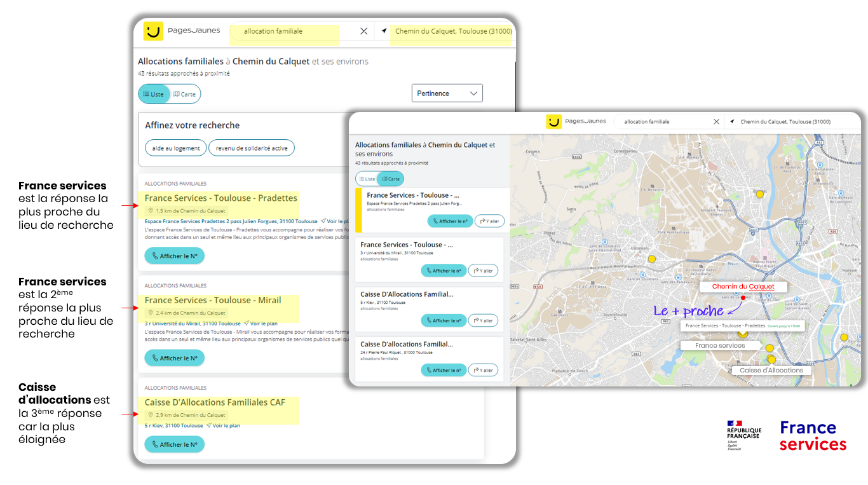
Task: Click the 'Affinez votre recherche' heading
Action: (x=193, y=125)
